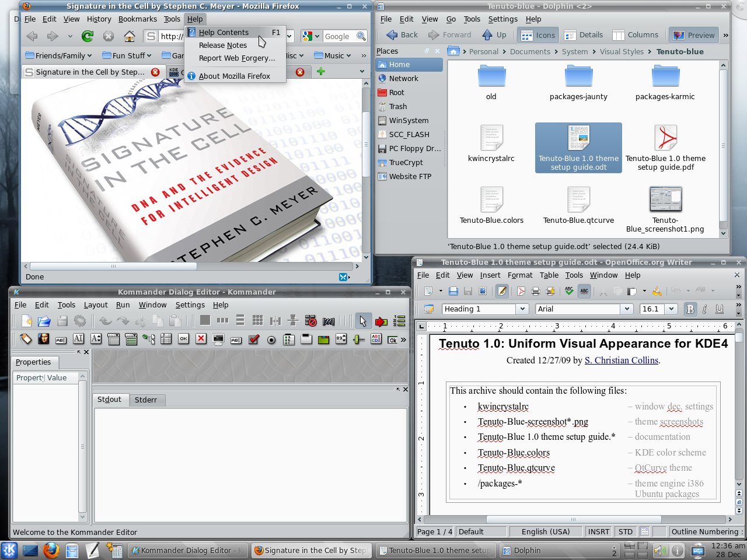Image resolution: width=747 pixels, height=560 pixels.
Task: Toggle the Preview button in Dolphin
Action: (694, 35)
